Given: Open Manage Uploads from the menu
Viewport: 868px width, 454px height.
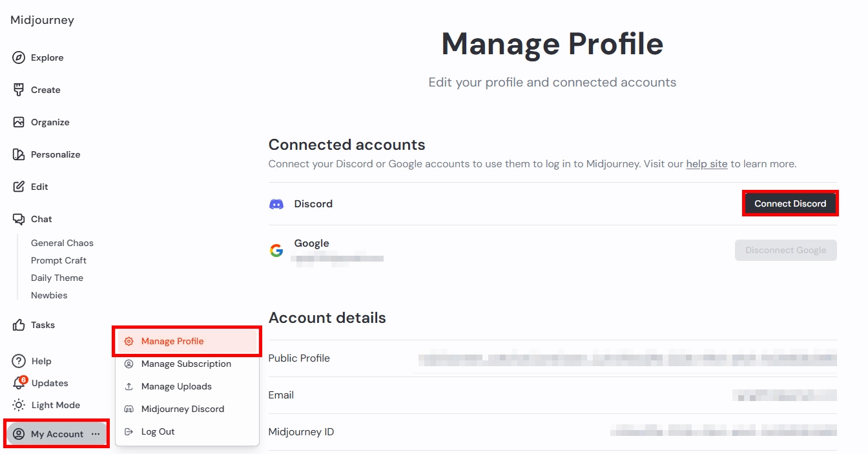Looking at the screenshot, I should (x=187, y=386).
